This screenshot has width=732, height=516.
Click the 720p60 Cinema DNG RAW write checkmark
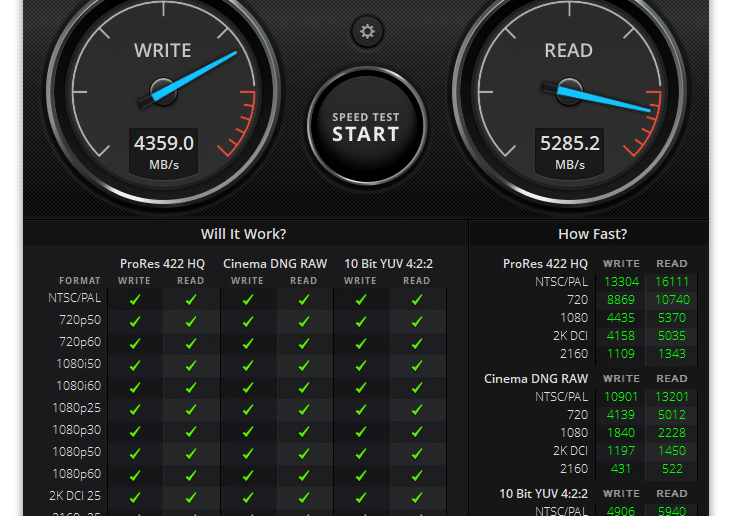(248, 343)
